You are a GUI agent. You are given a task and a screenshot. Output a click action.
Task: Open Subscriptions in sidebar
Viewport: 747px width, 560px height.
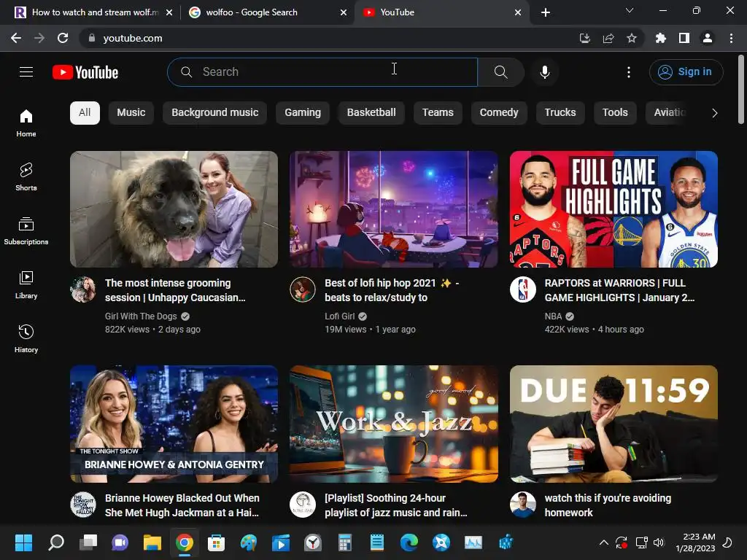pos(26,230)
